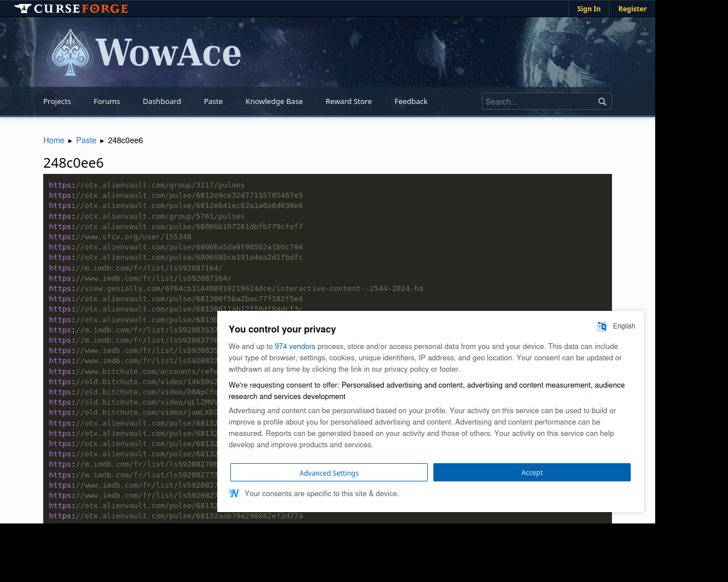The width and height of the screenshot is (728, 582).
Task: Open Paste breadcrumb link
Action: [86, 140]
